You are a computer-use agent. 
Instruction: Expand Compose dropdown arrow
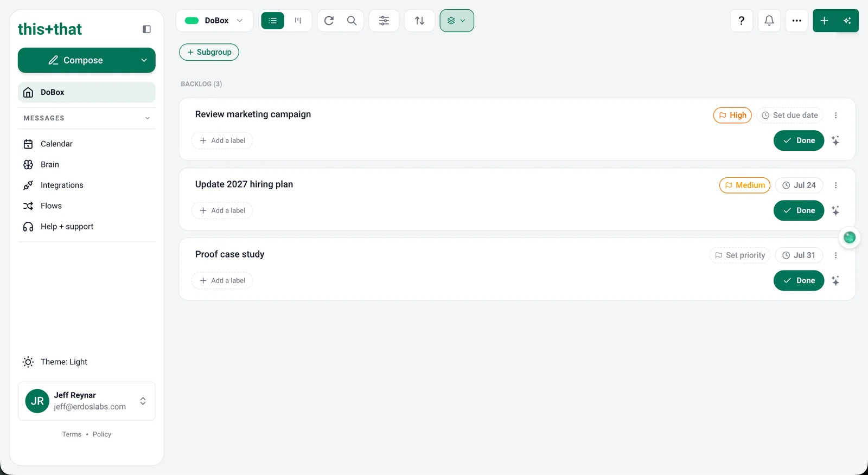[x=144, y=60]
